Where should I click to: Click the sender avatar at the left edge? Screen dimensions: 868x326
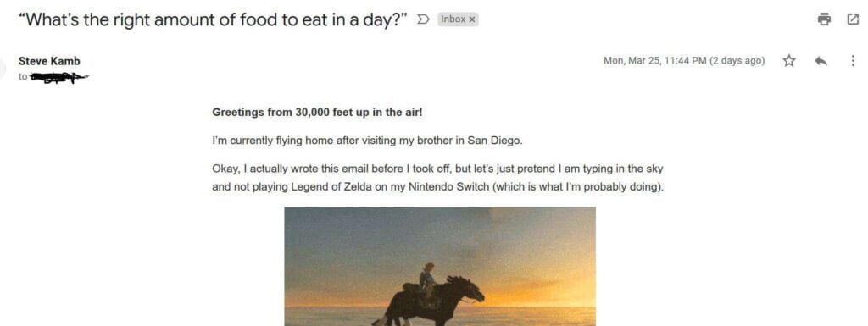click(3, 68)
